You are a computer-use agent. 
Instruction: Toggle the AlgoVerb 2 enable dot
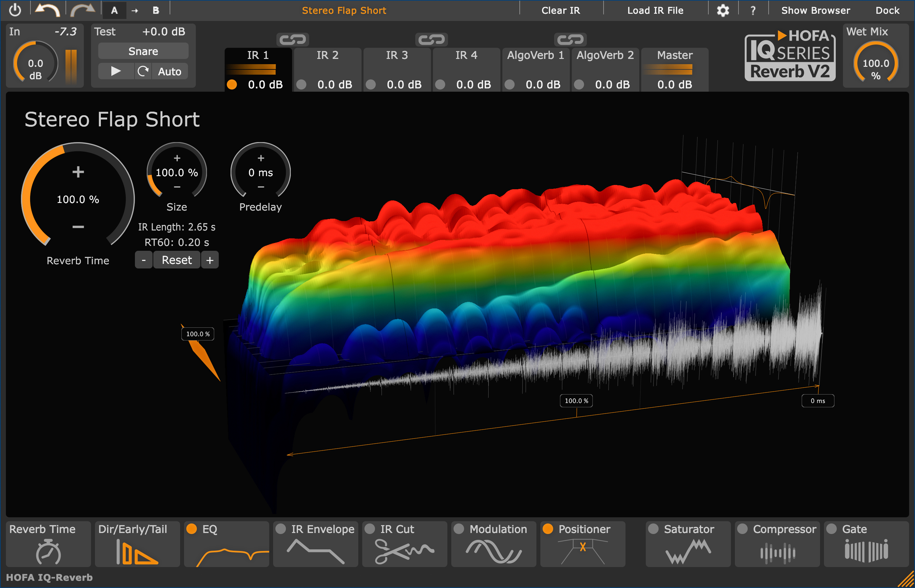tap(579, 84)
